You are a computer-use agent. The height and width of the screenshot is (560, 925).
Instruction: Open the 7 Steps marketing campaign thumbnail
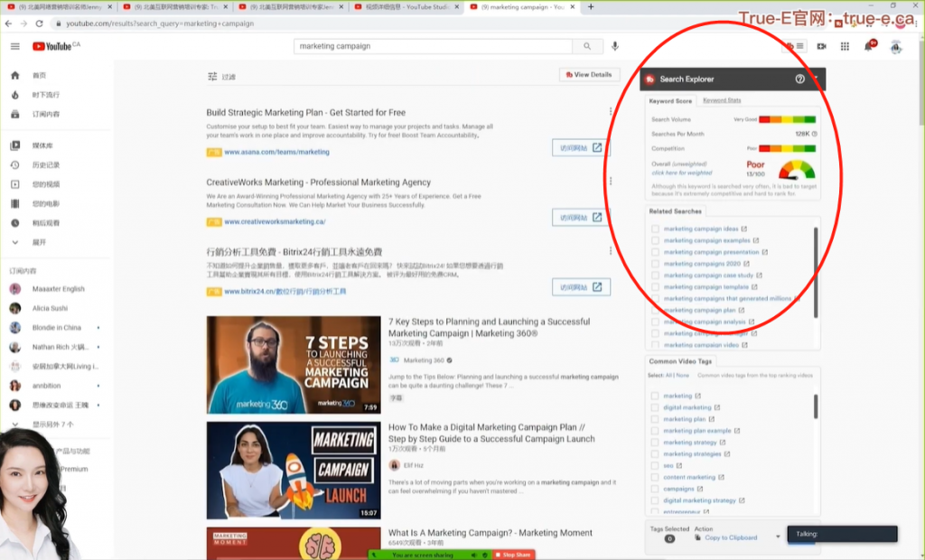point(294,364)
